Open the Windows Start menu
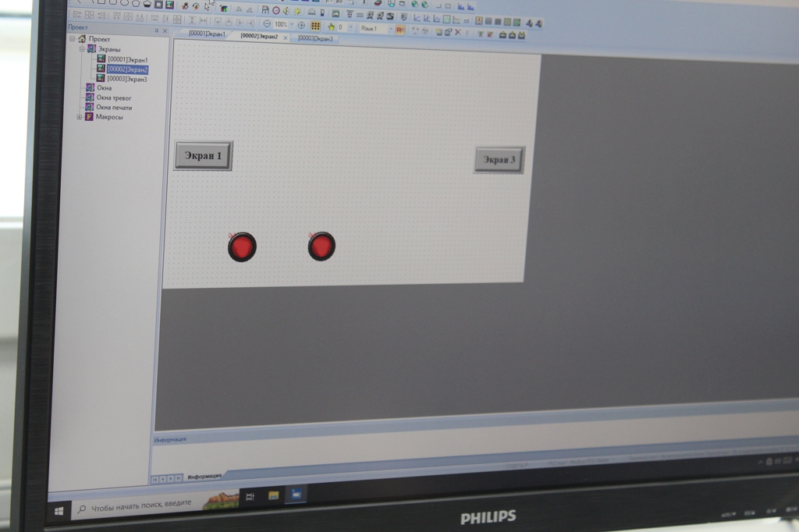The image size is (799, 532). 59,511
